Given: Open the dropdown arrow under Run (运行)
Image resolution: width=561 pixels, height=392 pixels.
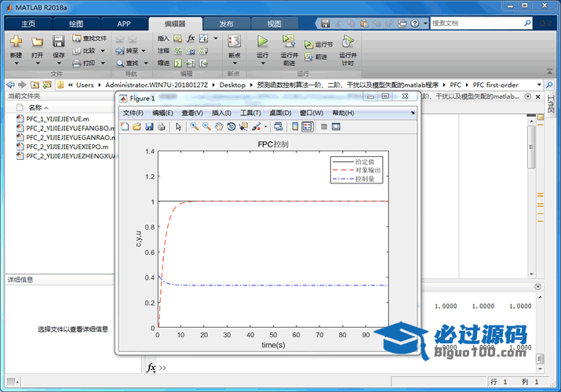Looking at the screenshot, I should point(263,64).
